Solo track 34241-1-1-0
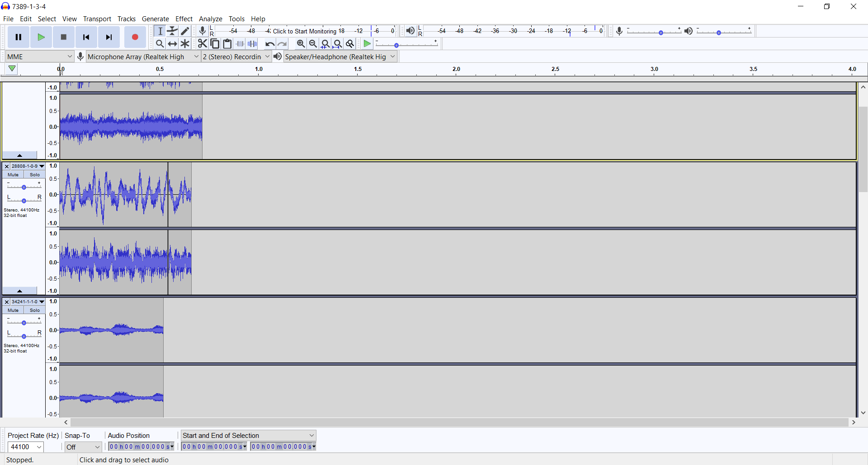The height and width of the screenshot is (465, 868). pos(35,310)
